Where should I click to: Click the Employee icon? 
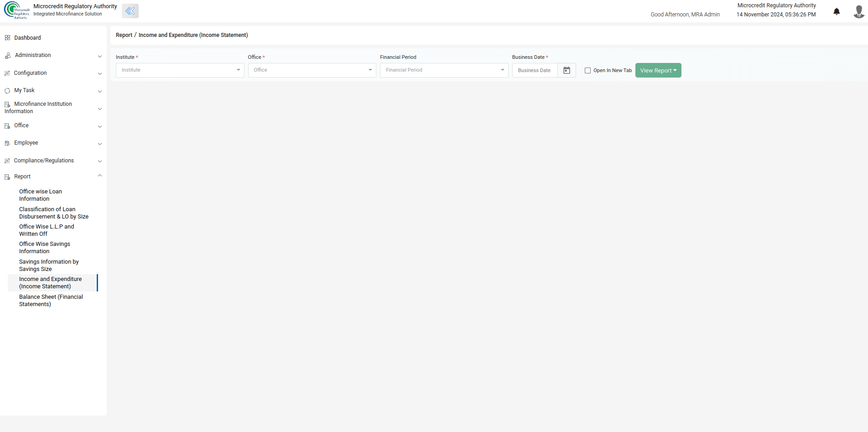[7, 143]
